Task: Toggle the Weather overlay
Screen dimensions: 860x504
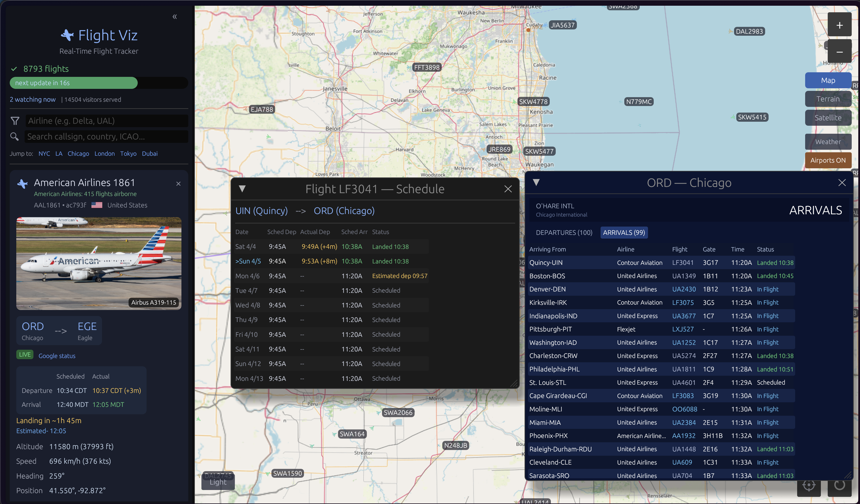Action: point(828,142)
